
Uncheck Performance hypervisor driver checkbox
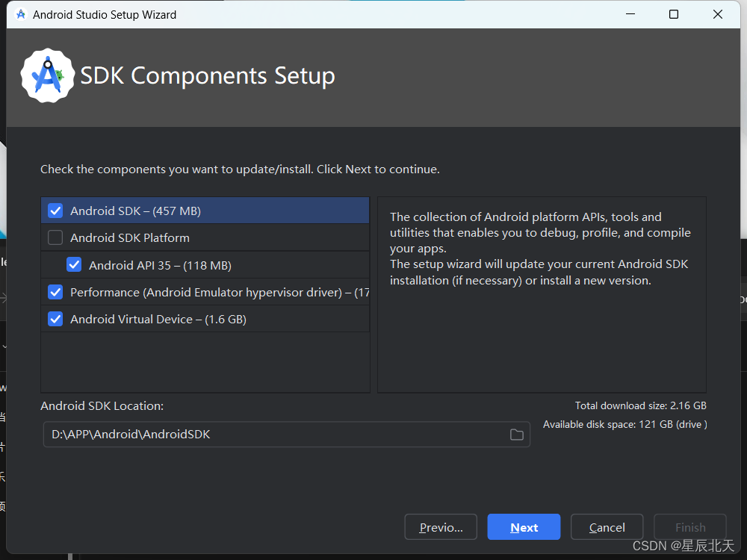[x=56, y=292]
